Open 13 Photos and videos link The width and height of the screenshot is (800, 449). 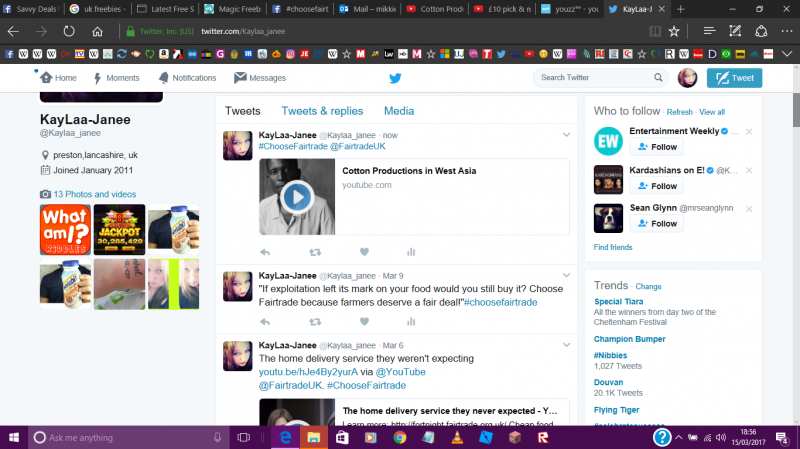[x=94, y=194]
